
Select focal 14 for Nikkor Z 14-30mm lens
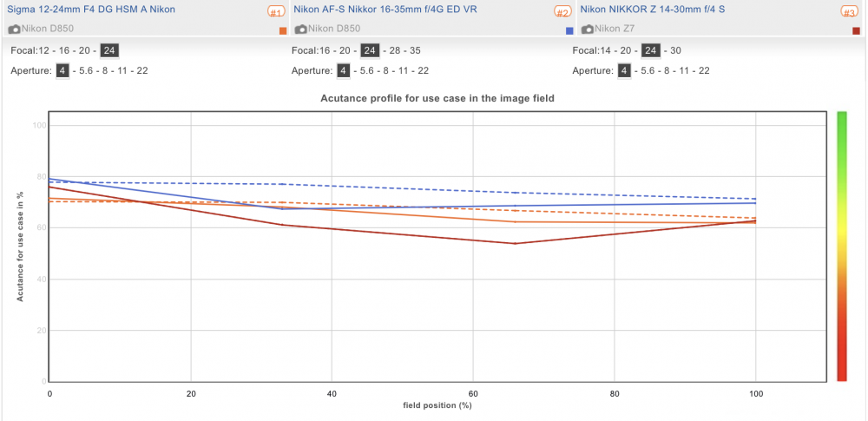[x=604, y=51]
